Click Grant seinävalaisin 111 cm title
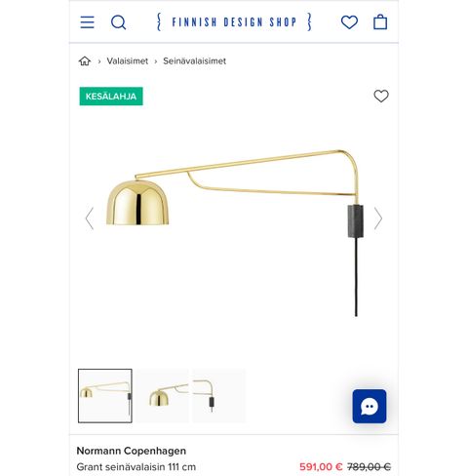The width and height of the screenshot is (468, 476). click(x=136, y=467)
